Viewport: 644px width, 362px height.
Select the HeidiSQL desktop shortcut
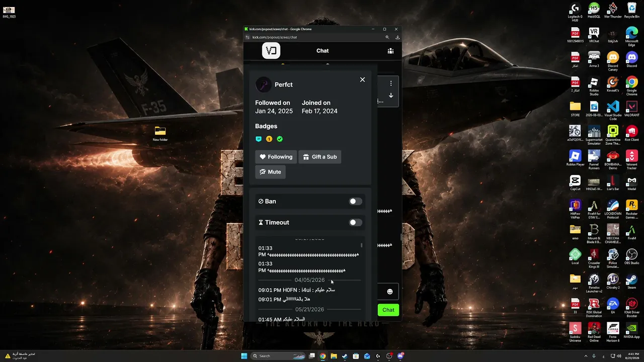tap(594, 11)
